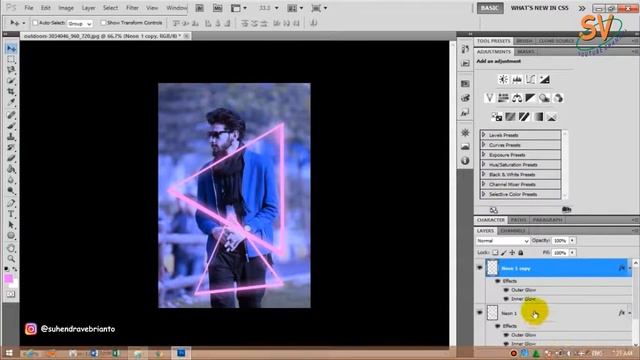Expand Levels Presets list
The width and height of the screenshot is (640, 360).
click(x=484, y=135)
